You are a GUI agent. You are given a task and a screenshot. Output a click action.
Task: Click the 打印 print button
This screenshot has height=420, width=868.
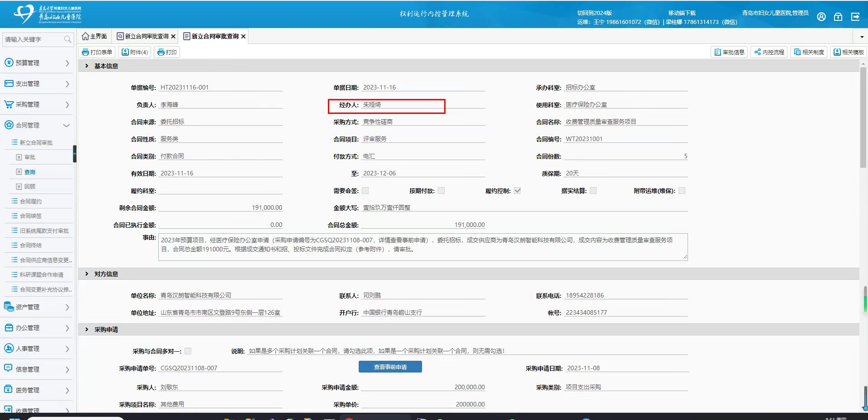167,52
